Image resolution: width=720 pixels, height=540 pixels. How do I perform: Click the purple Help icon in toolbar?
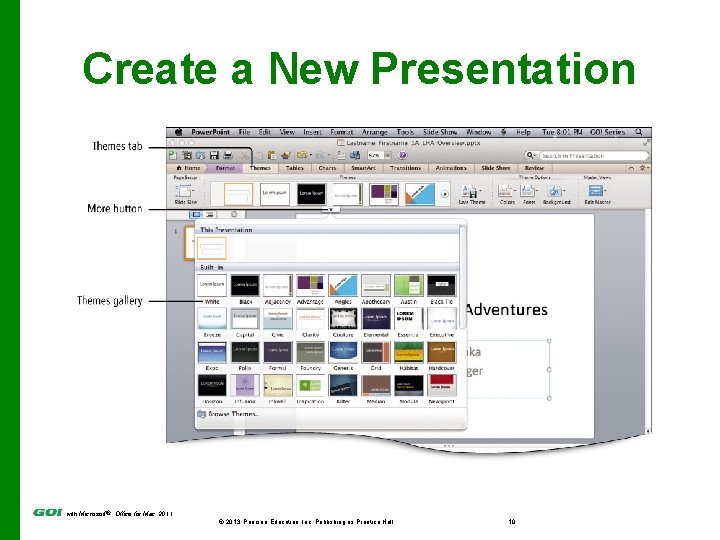click(x=403, y=156)
